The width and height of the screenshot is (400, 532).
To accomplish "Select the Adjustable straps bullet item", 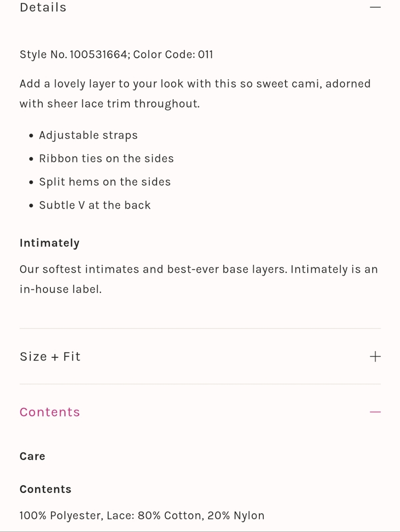I will click(x=88, y=135).
